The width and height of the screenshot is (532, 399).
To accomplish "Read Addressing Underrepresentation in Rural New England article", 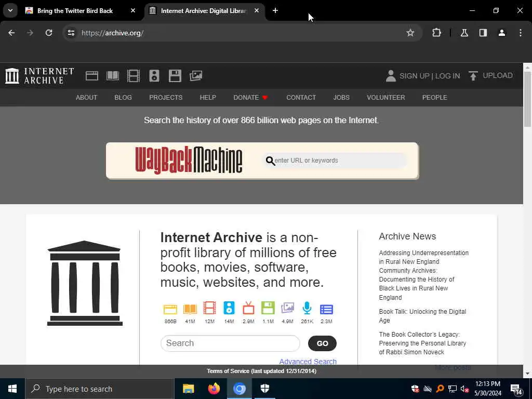I will pyautogui.click(x=423, y=275).
